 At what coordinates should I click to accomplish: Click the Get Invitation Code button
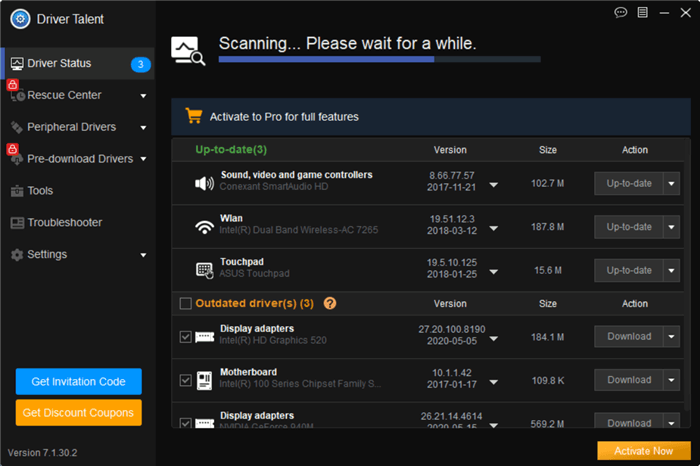79,382
